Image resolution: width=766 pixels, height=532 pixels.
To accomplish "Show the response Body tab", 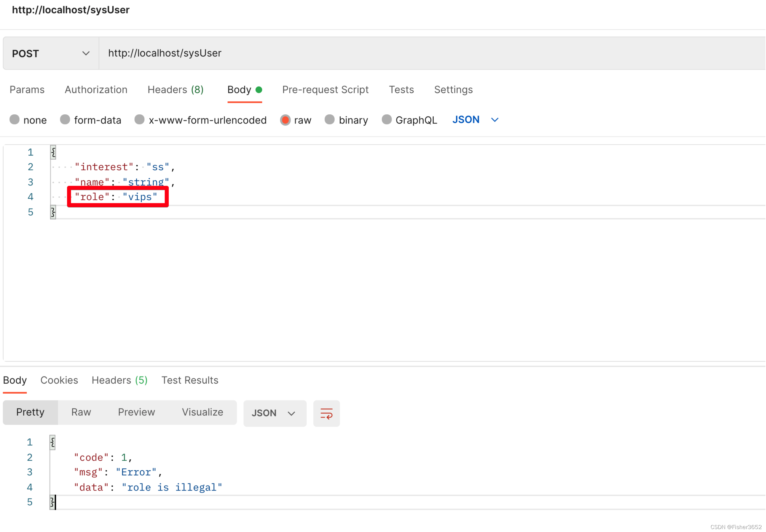I will point(15,380).
